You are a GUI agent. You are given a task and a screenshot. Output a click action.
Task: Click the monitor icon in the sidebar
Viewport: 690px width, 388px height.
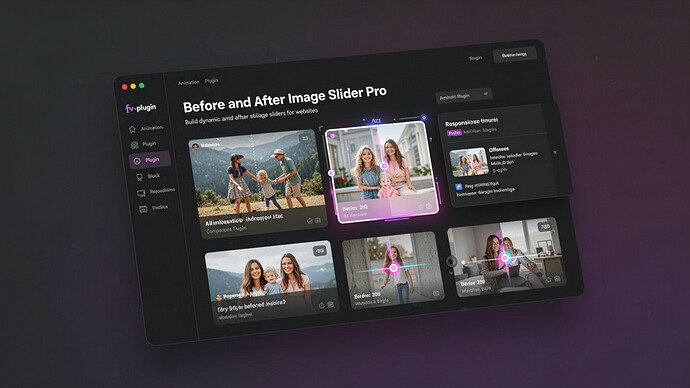click(141, 193)
